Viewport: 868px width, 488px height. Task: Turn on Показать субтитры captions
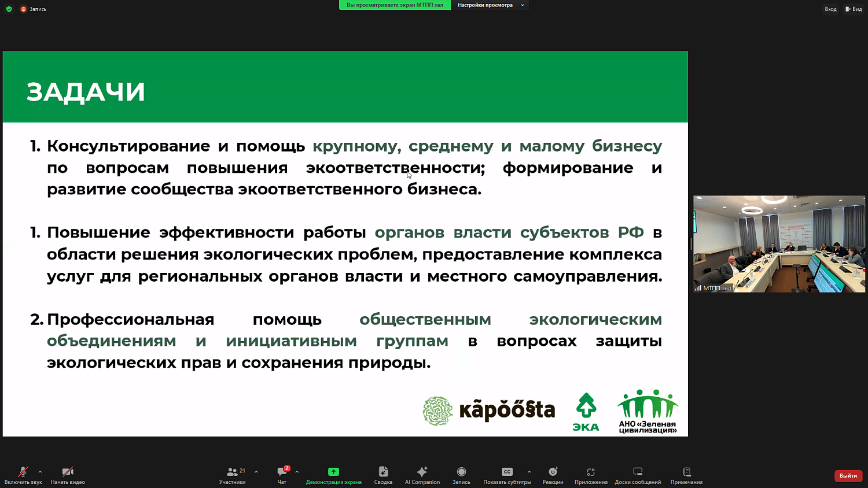[x=507, y=474]
